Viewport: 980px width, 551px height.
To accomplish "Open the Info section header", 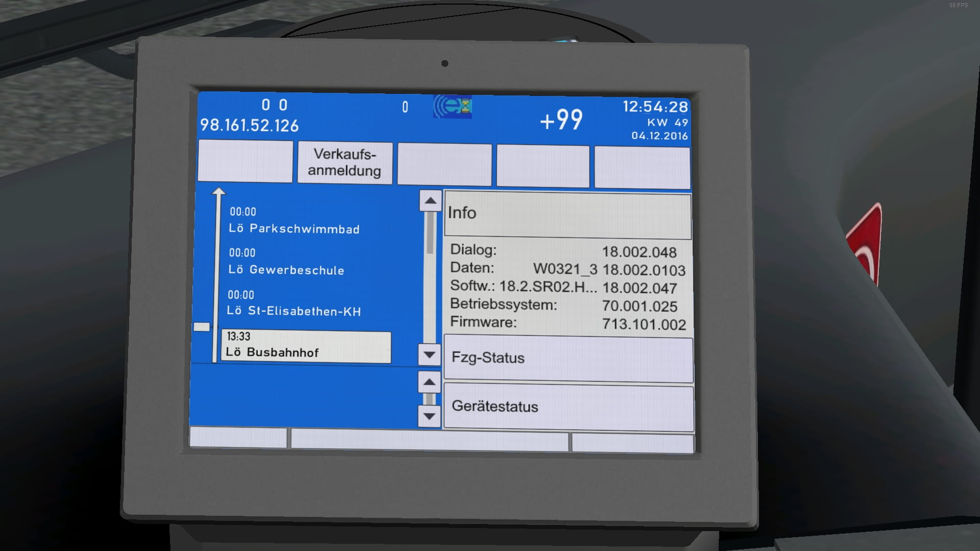I will click(568, 213).
